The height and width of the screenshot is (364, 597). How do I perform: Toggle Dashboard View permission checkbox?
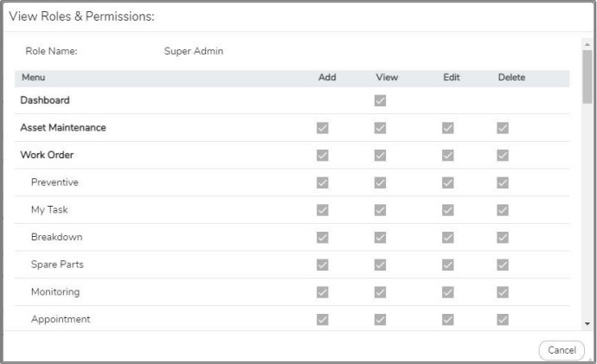380,100
